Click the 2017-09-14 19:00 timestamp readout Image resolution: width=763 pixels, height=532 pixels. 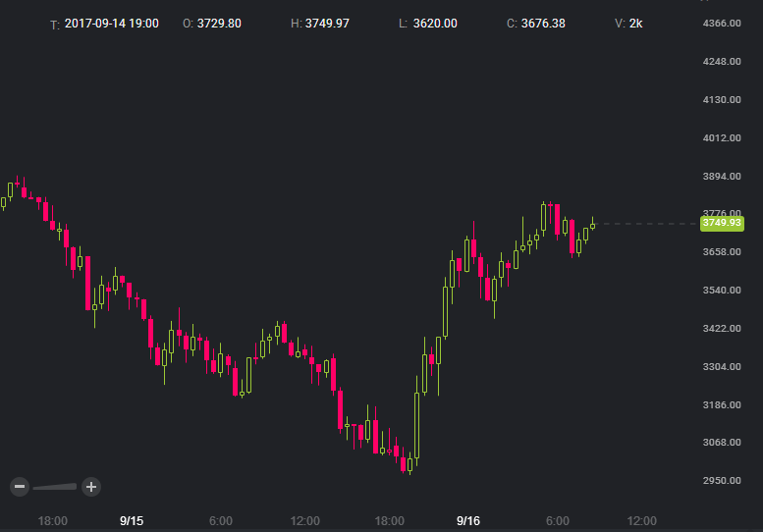pyautogui.click(x=111, y=23)
